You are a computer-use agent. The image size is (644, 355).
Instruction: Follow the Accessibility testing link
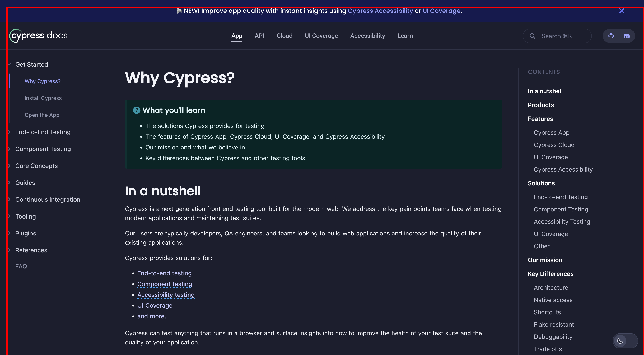tap(166, 295)
